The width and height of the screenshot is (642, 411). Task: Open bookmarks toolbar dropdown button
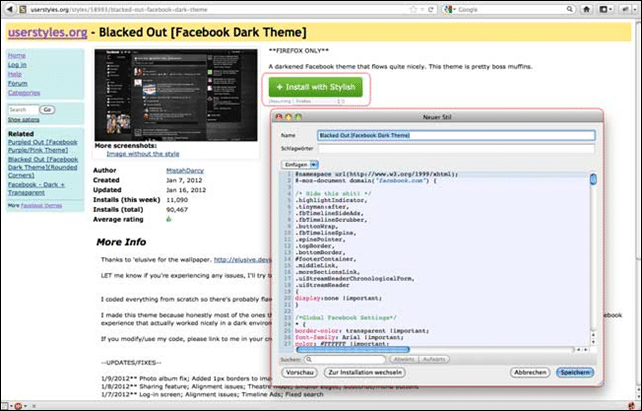(605, 9)
